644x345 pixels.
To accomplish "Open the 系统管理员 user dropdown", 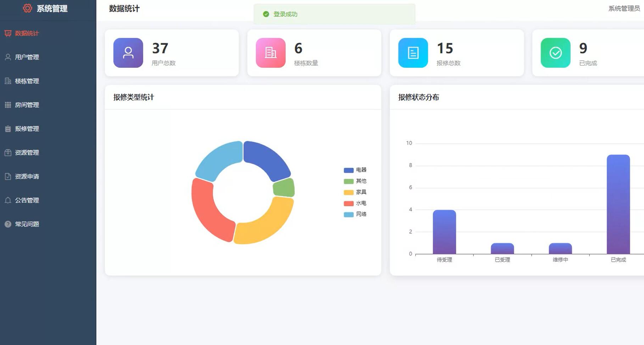I will (x=624, y=9).
